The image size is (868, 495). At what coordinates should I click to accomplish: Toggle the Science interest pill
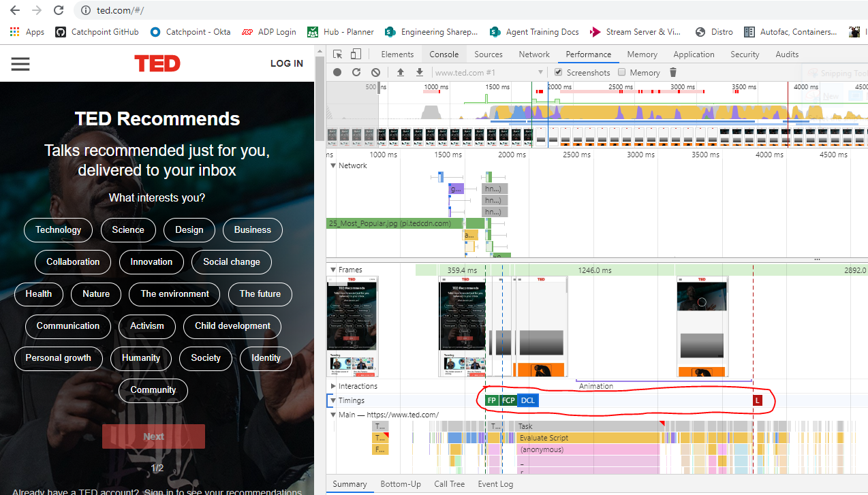(x=128, y=229)
